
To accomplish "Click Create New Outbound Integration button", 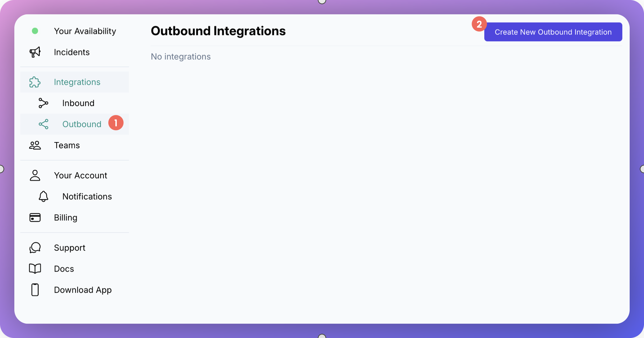I will (x=553, y=32).
